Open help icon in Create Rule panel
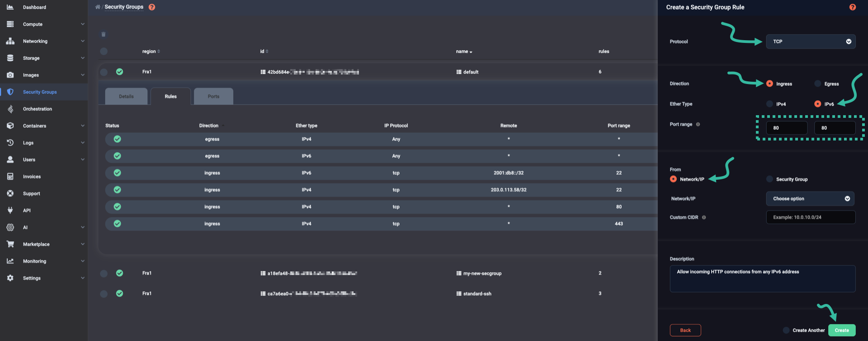The height and width of the screenshot is (341, 868). pyautogui.click(x=853, y=7)
